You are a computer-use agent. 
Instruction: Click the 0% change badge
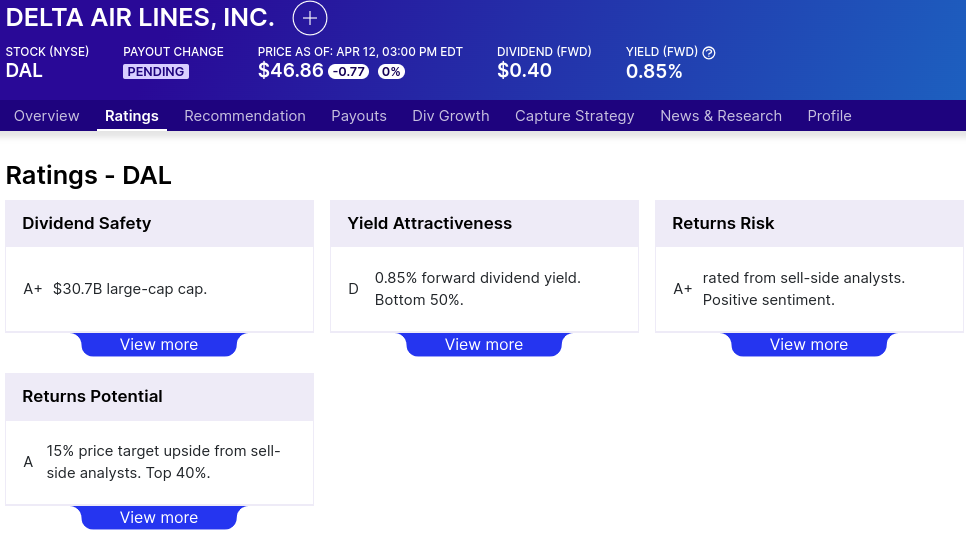click(391, 72)
